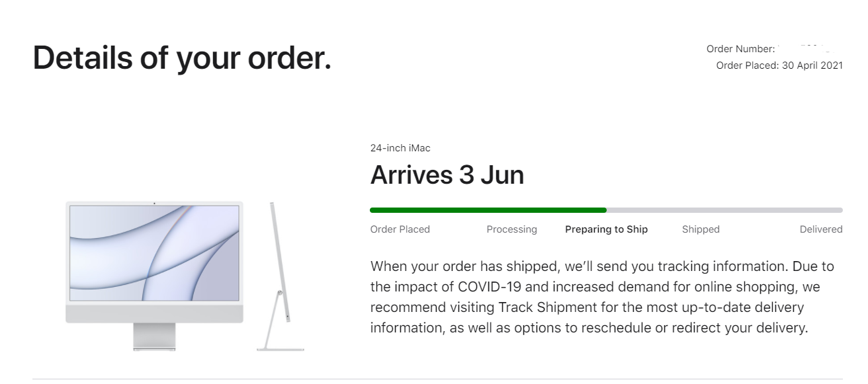868x384 pixels.
Task: Click the front-view iMac product image
Action: coord(154,275)
